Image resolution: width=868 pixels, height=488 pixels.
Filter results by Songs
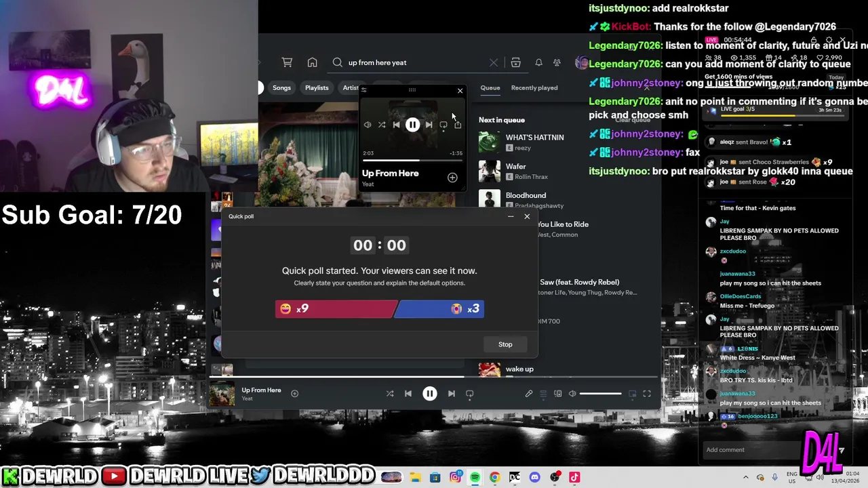[281, 87]
